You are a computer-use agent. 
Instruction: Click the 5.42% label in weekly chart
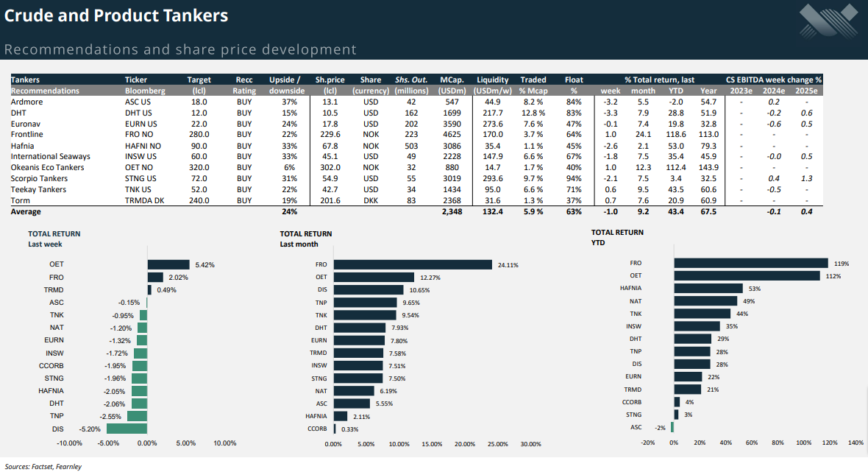pyautogui.click(x=204, y=265)
